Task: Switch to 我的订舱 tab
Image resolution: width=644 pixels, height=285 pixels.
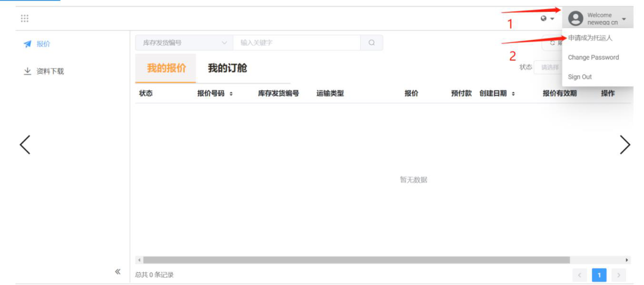Action: [227, 68]
